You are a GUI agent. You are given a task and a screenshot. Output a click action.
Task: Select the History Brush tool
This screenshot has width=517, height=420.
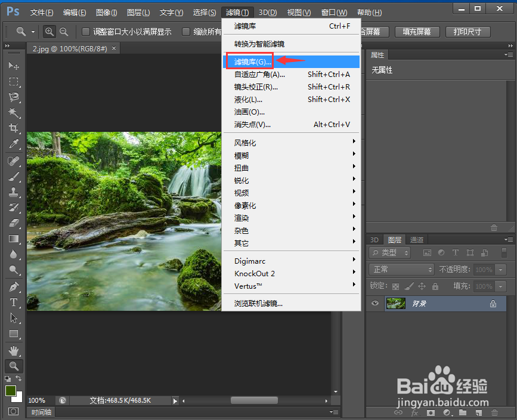coord(14,208)
